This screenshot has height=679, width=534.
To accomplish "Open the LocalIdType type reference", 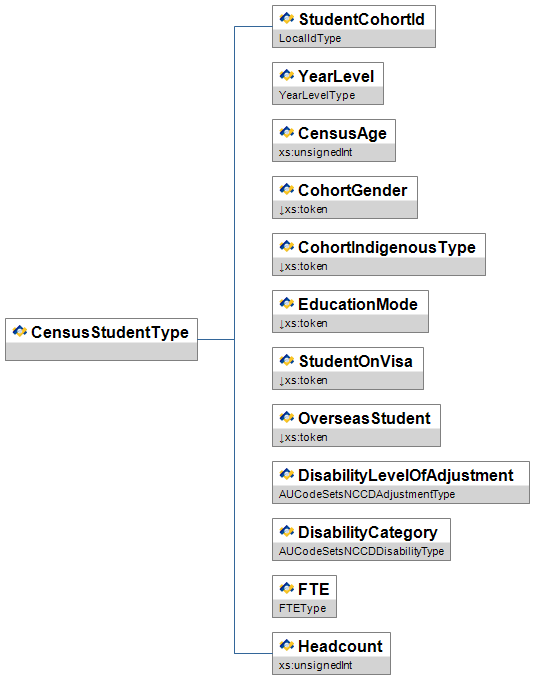I will coord(310,39).
